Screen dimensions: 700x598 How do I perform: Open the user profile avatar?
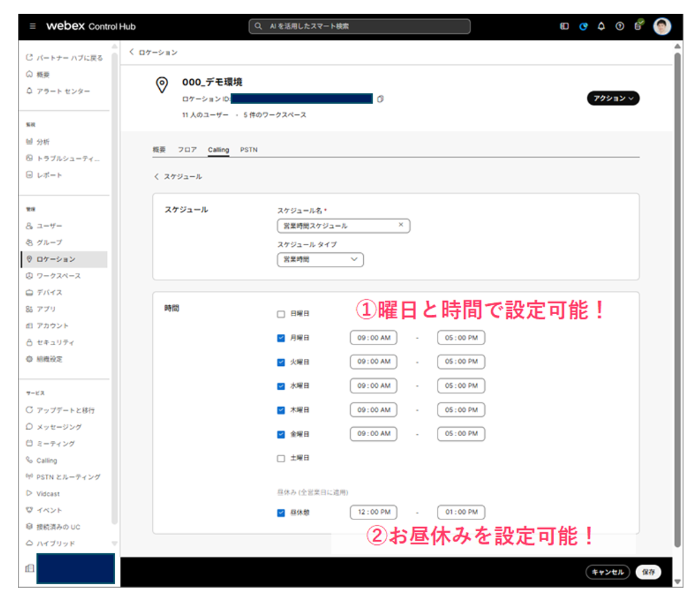click(661, 26)
